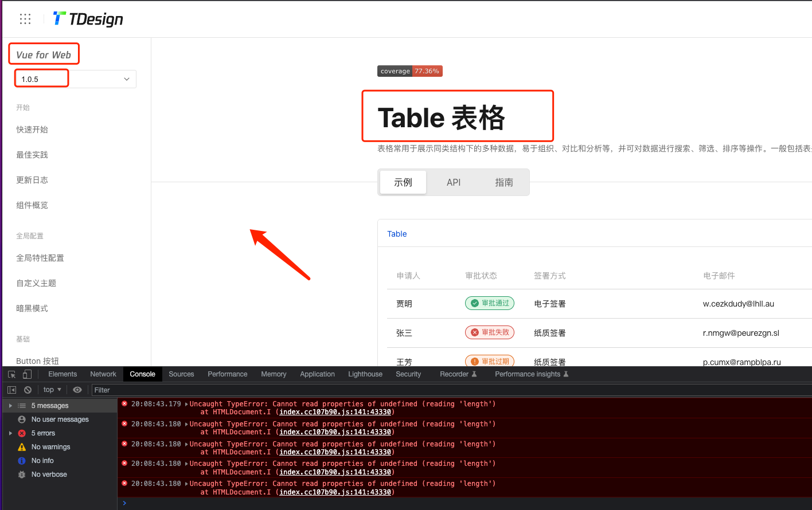812x510 pixels.
Task: Switch to the API tab
Action: click(x=454, y=182)
